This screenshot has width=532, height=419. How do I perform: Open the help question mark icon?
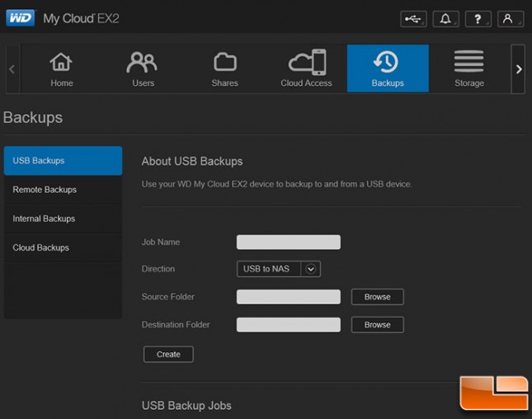(x=478, y=19)
